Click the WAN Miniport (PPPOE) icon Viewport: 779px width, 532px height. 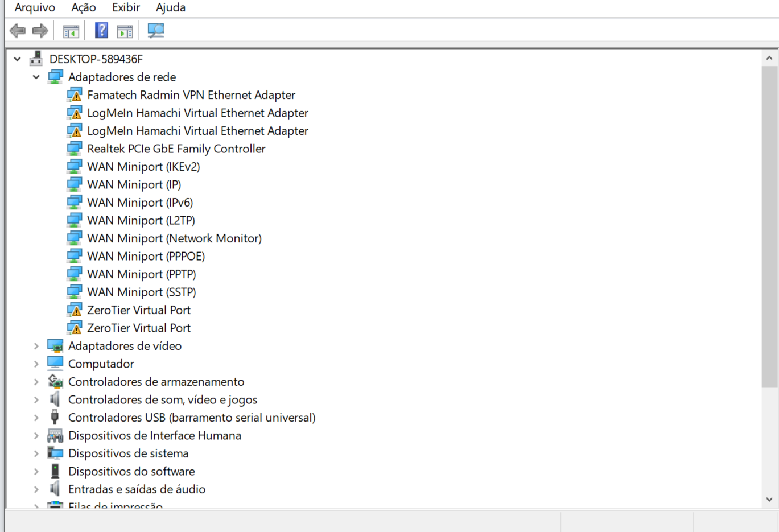[75, 256]
